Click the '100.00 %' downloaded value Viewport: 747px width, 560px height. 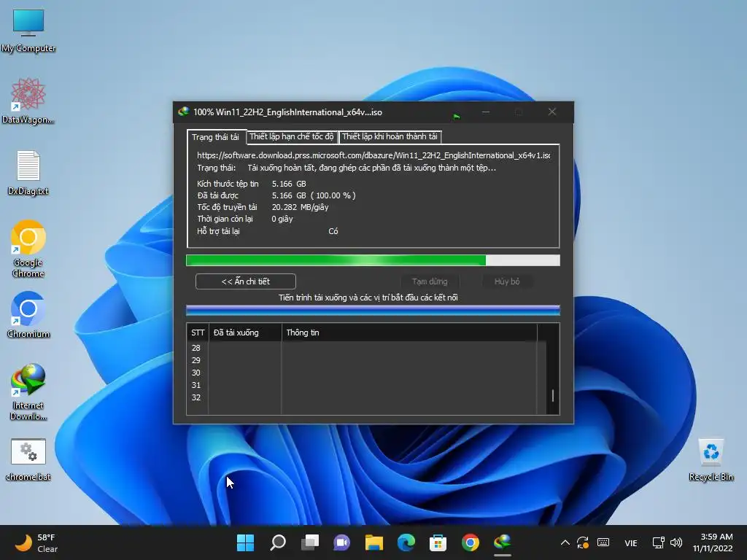(x=333, y=195)
